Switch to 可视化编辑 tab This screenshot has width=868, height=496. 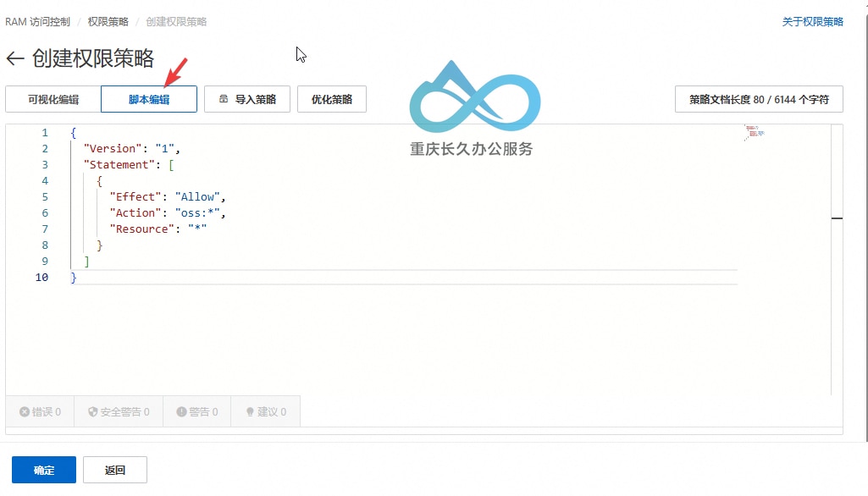point(53,99)
